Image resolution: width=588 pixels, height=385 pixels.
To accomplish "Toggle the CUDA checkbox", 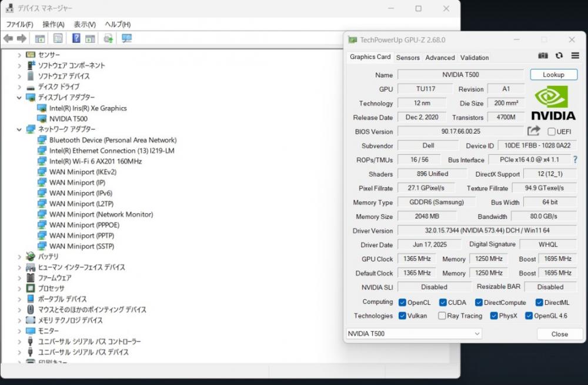I will pyautogui.click(x=443, y=303).
